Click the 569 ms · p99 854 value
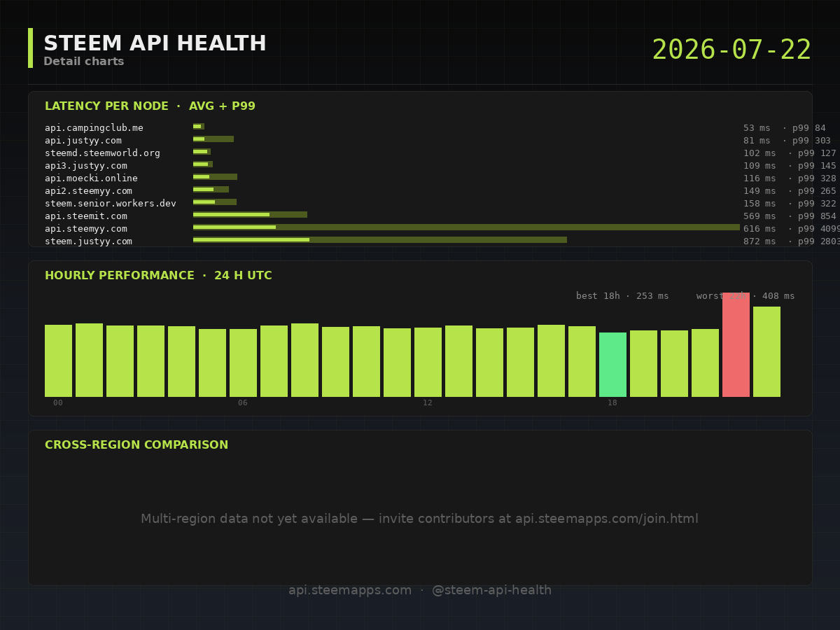 pos(790,216)
